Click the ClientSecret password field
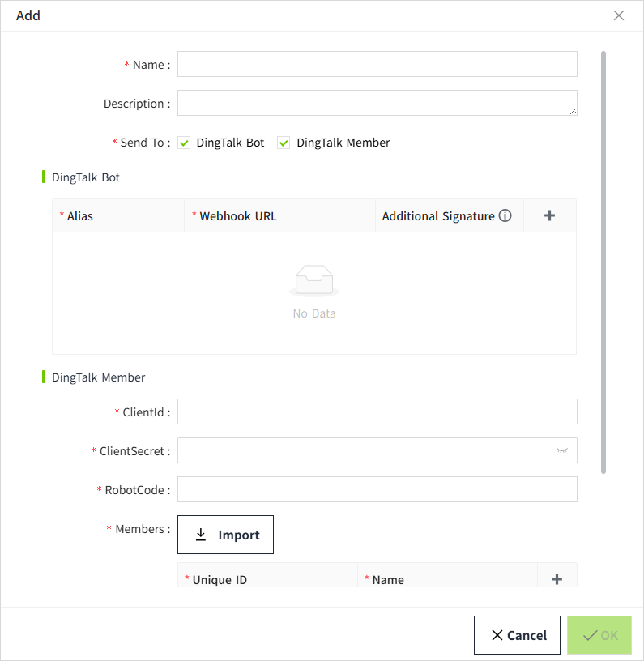 [365, 450]
